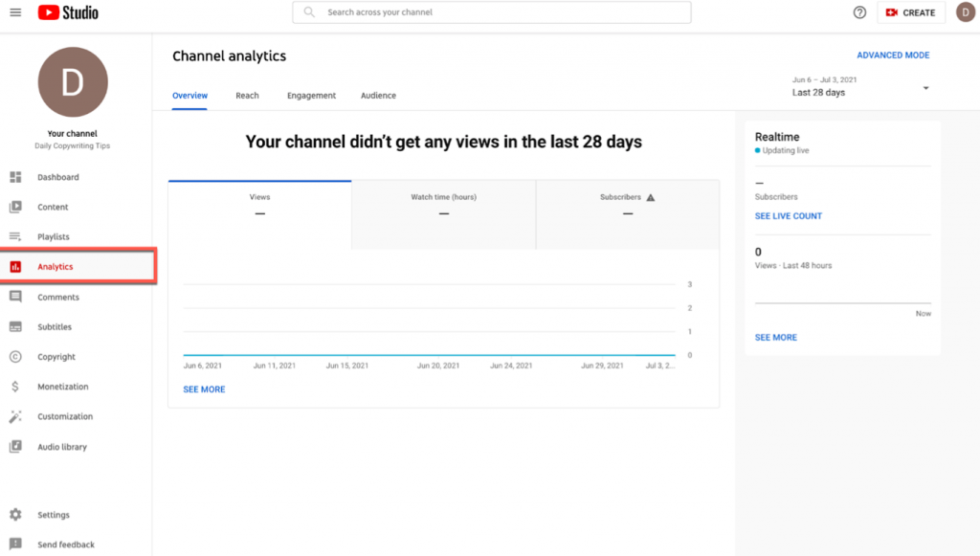Click the Settings gear icon

click(x=15, y=515)
